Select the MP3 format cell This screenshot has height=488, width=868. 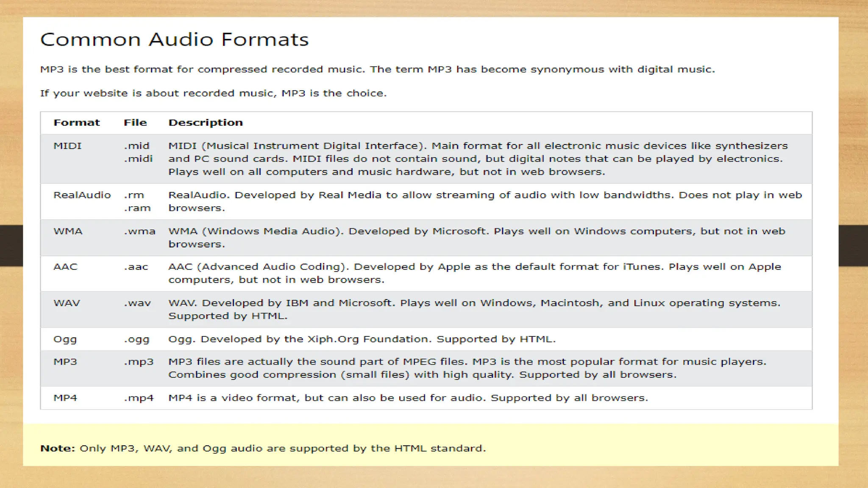point(65,362)
